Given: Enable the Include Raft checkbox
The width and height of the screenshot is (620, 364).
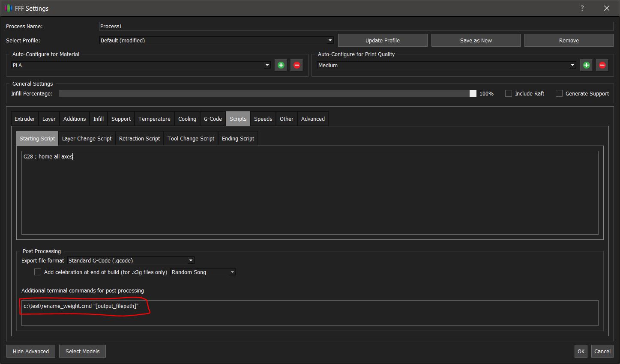Looking at the screenshot, I should click(509, 93).
